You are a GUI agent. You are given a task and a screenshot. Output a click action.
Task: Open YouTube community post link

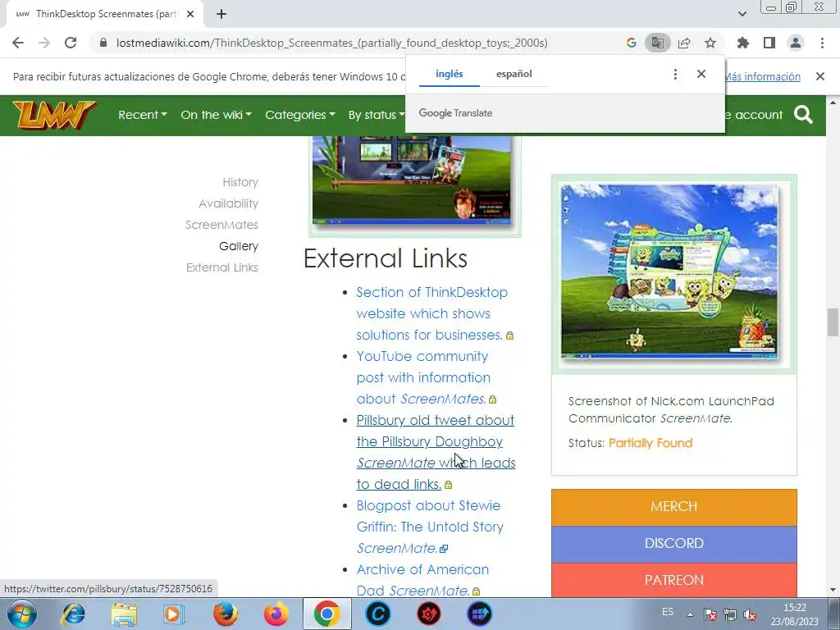point(423,377)
